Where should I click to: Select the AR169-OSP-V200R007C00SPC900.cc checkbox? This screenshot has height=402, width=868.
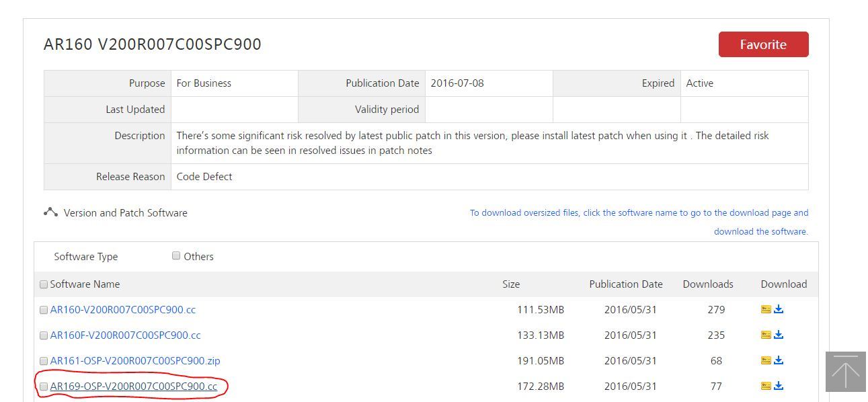click(44, 387)
